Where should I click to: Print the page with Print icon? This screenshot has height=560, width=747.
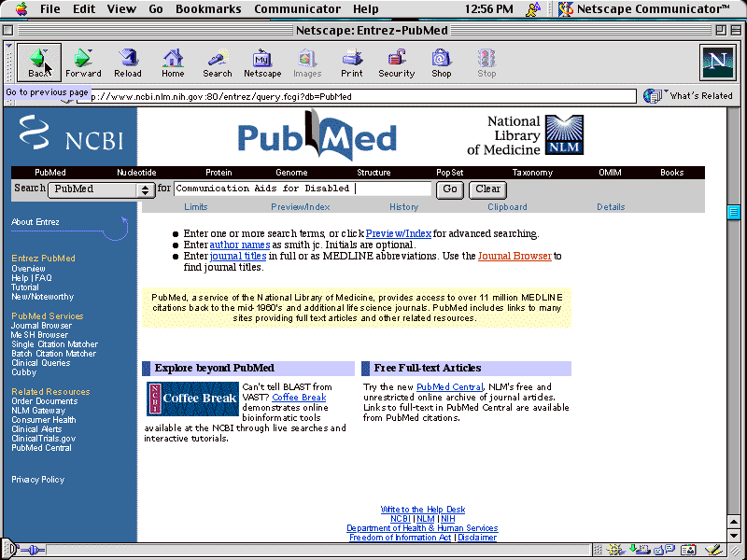click(x=352, y=63)
